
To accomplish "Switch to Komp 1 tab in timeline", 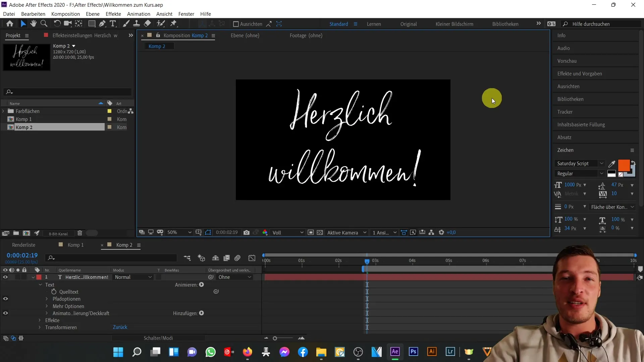I will (75, 245).
